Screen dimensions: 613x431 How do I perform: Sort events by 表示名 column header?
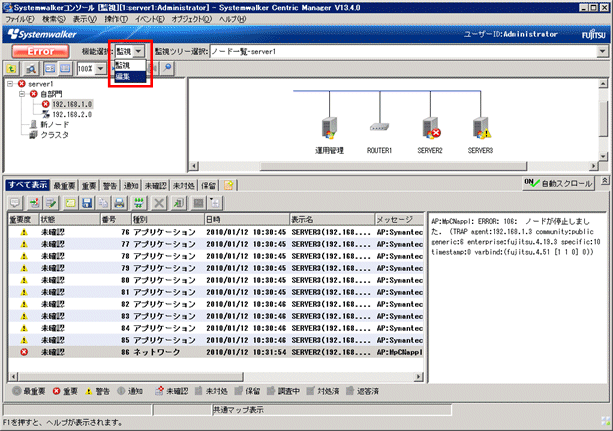point(332,219)
